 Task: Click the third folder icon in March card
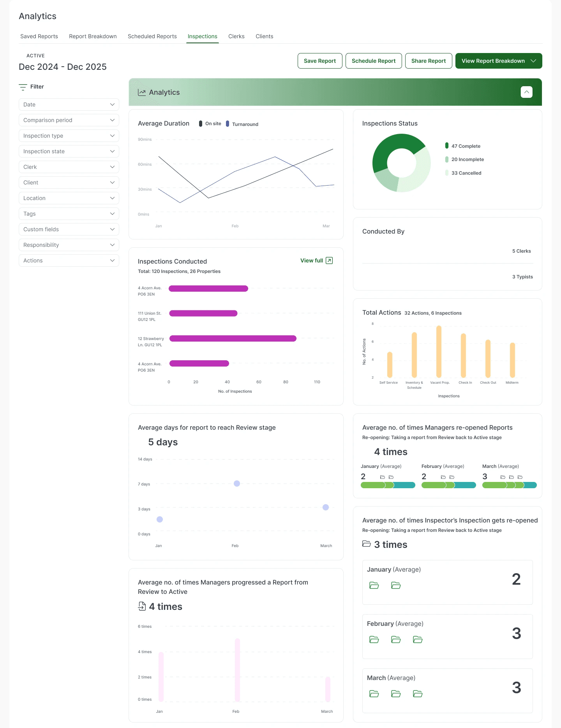tap(418, 694)
